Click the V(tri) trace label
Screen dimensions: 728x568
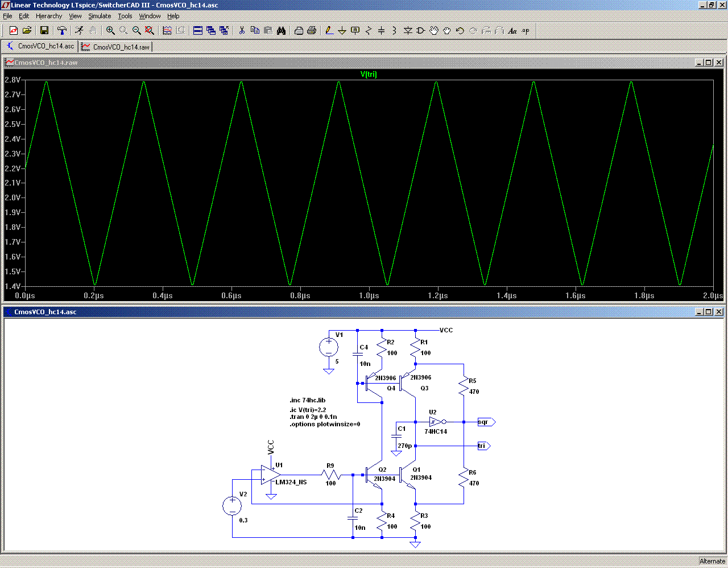tap(369, 74)
